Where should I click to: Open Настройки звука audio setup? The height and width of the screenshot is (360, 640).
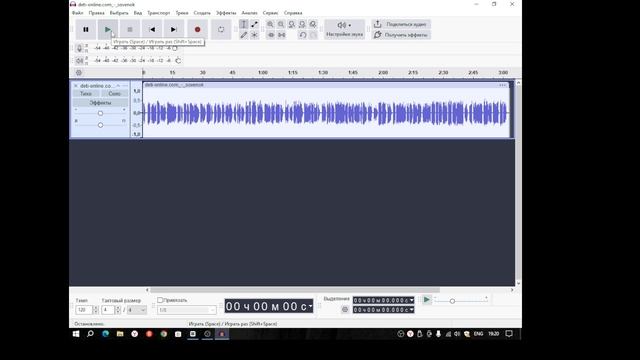[x=344, y=29]
